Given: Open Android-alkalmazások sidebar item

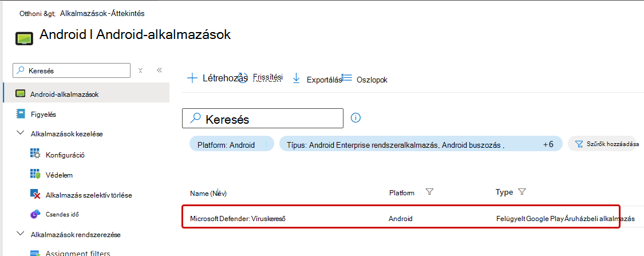Looking at the screenshot, I should click(x=86, y=94).
